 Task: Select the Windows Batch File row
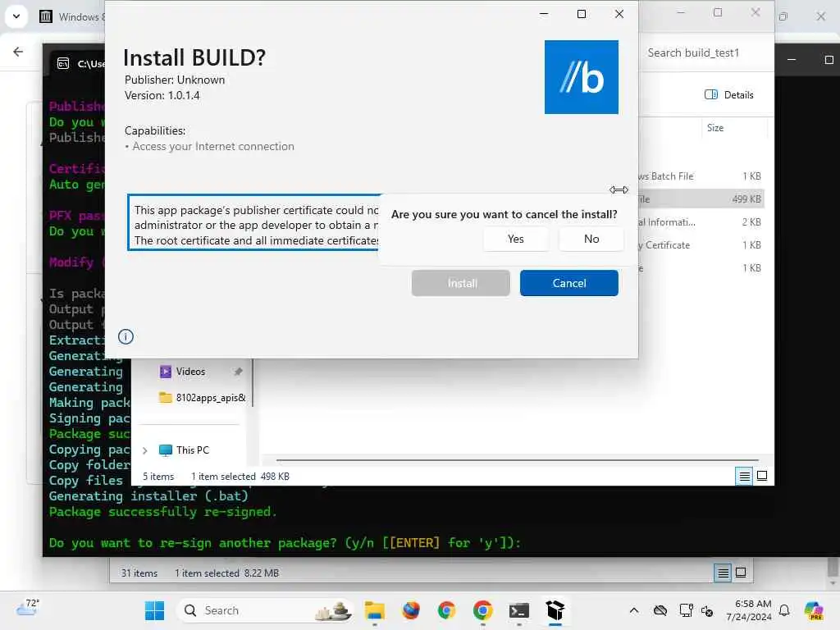tap(701, 176)
